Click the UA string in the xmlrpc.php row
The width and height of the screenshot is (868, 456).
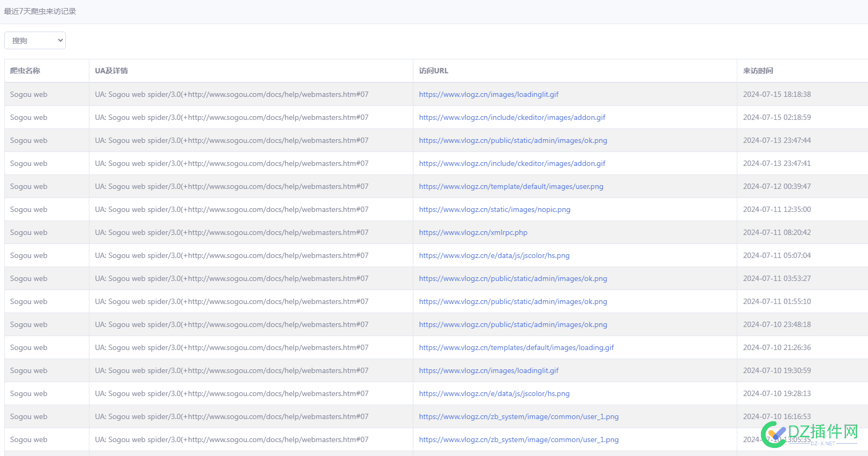pyautogui.click(x=232, y=232)
